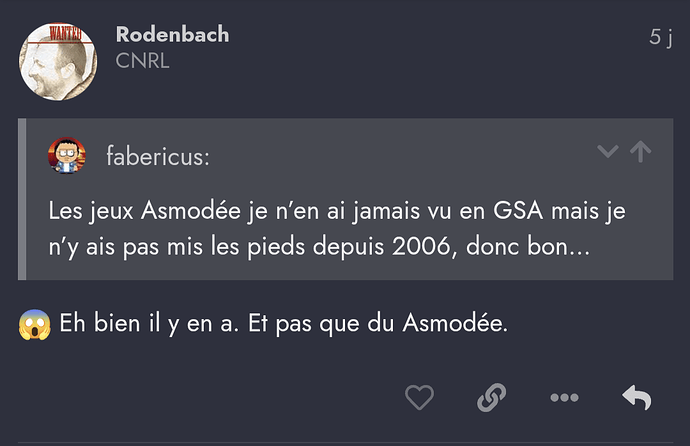Click the CNRL user title
Viewport: 690px width, 446px height.
pos(142,61)
